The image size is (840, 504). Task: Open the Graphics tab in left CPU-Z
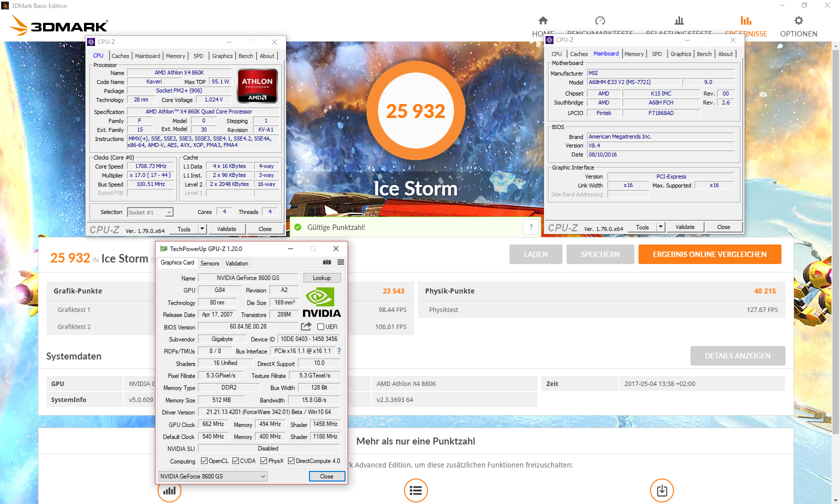click(x=222, y=56)
